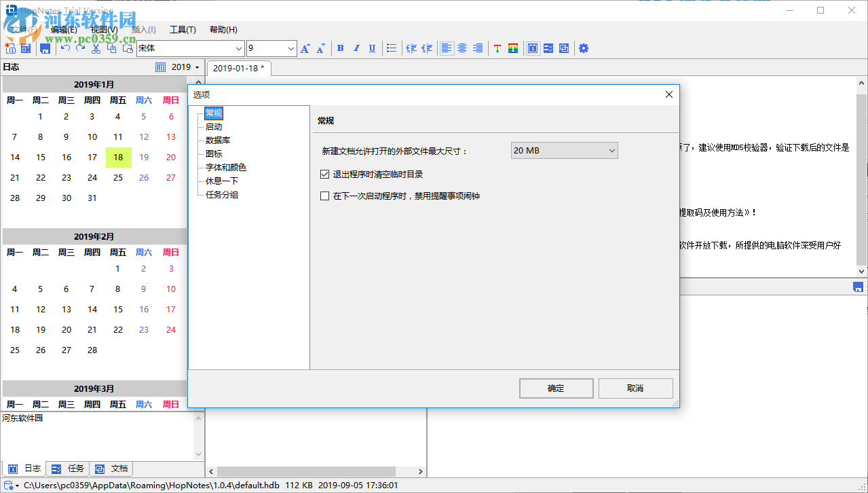Screen dimensions: 868x493
Task: Click the 取消 button in the dialog
Action: tap(635, 388)
